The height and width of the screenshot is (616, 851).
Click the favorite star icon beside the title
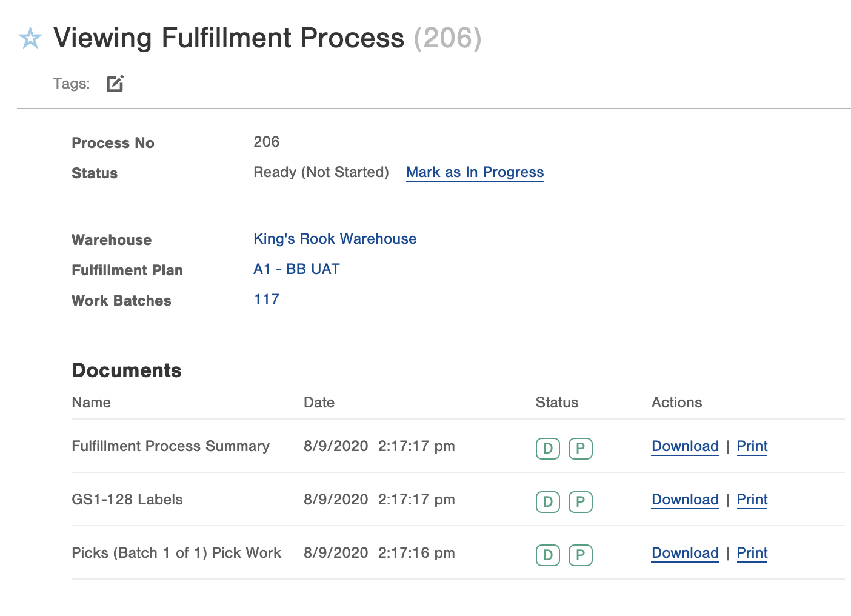pyautogui.click(x=30, y=38)
